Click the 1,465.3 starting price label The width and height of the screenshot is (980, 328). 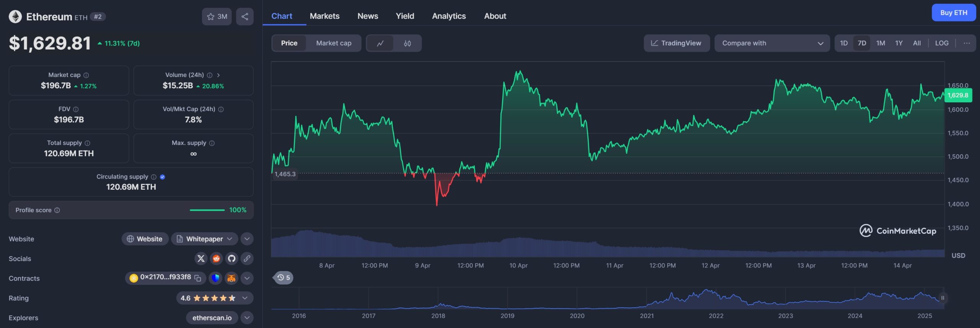(x=285, y=174)
